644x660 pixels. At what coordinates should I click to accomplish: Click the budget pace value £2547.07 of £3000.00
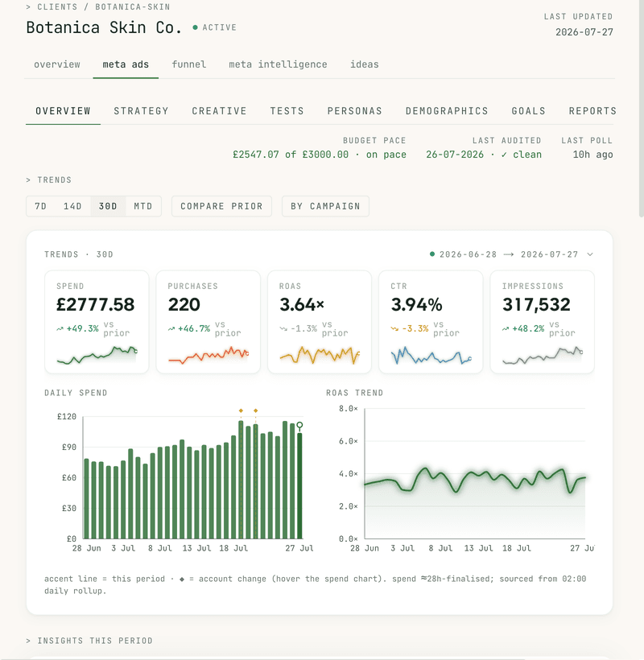(x=291, y=155)
